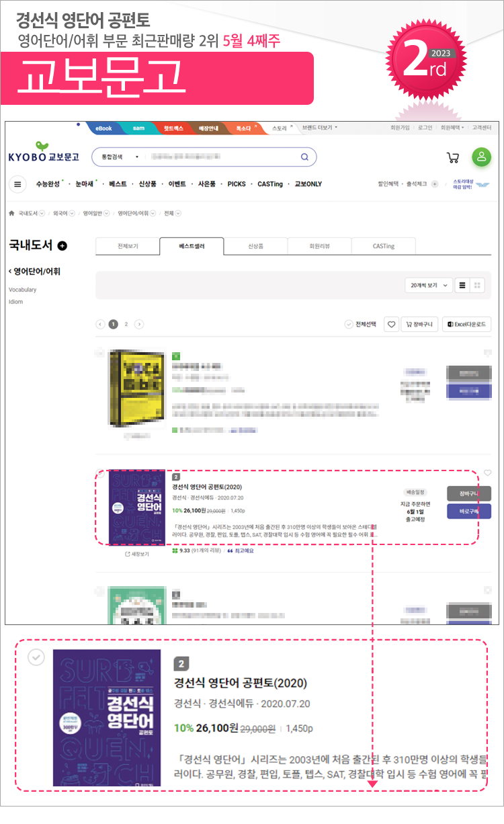The image size is (504, 824).
Task: Select the 베스트셀러 tab
Action: click(192, 246)
